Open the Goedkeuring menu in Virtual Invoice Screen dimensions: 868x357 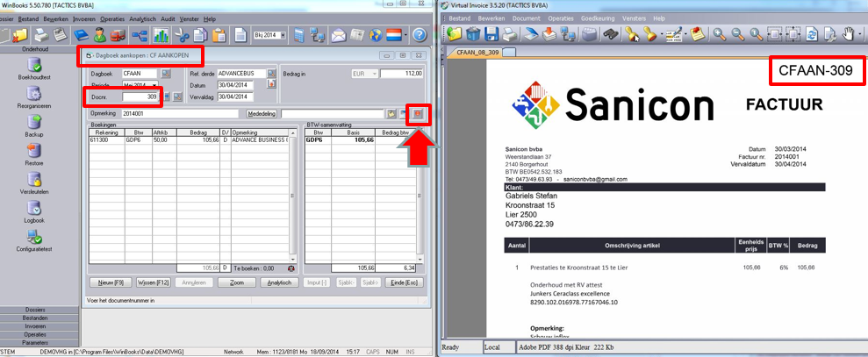coord(598,18)
